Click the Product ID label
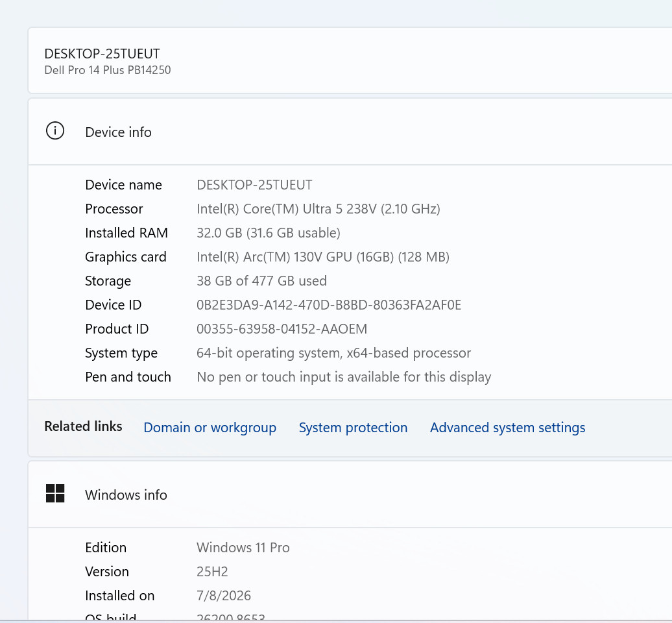The image size is (672, 623). coord(117,329)
